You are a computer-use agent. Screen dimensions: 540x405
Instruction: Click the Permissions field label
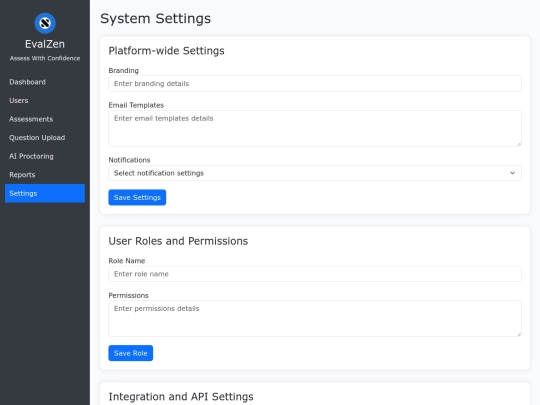click(128, 295)
